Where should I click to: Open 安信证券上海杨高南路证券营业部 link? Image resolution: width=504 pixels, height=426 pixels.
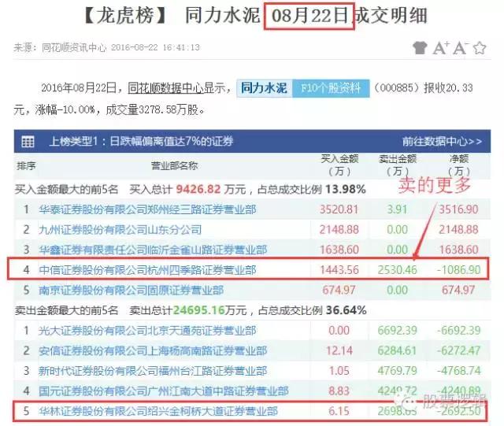tap(153, 350)
